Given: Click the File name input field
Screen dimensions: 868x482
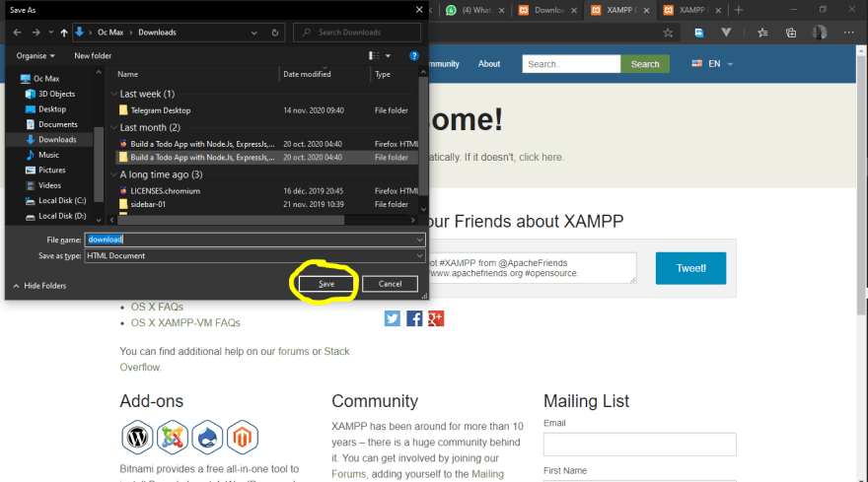Looking at the screenshot, I should 251,240.
